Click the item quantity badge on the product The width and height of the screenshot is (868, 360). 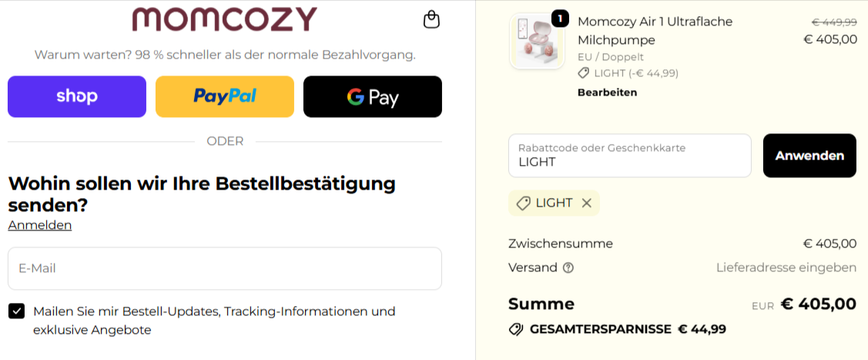click(x=561, y=18)
